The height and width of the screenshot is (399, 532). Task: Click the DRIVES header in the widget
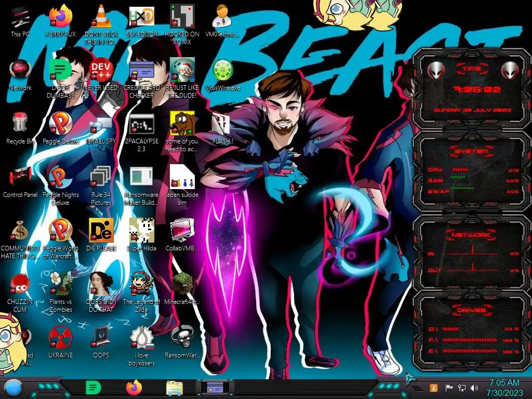[x=471, y=310]
